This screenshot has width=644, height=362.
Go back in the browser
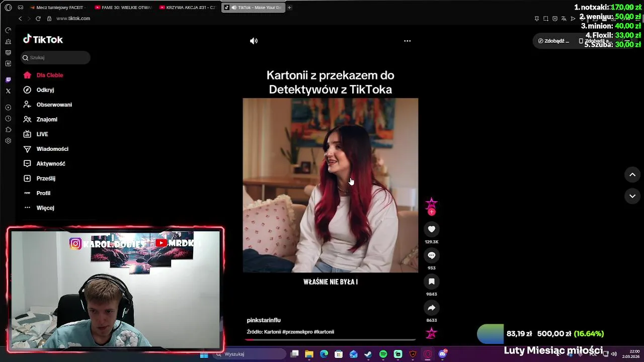pyautogui.click(x=20, y=19)
